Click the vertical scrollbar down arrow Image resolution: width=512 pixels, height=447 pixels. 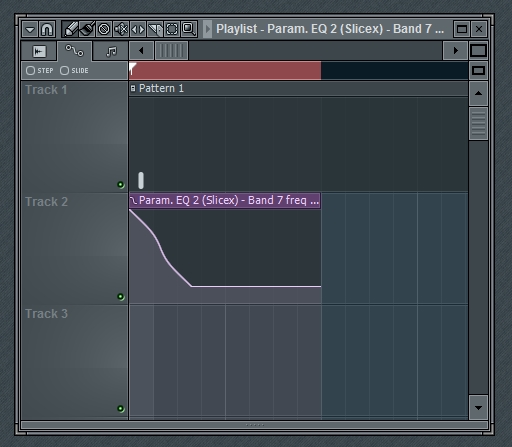(478, 408)
